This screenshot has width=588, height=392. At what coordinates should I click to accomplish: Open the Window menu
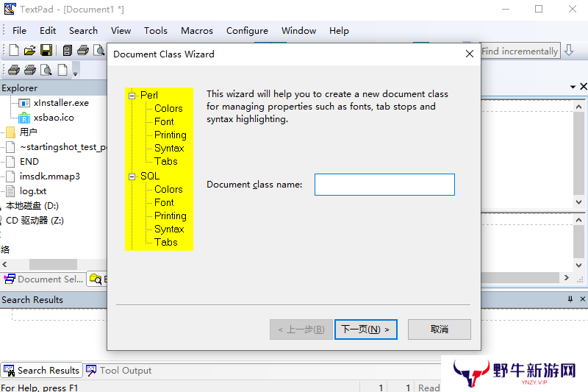point(299,31)
